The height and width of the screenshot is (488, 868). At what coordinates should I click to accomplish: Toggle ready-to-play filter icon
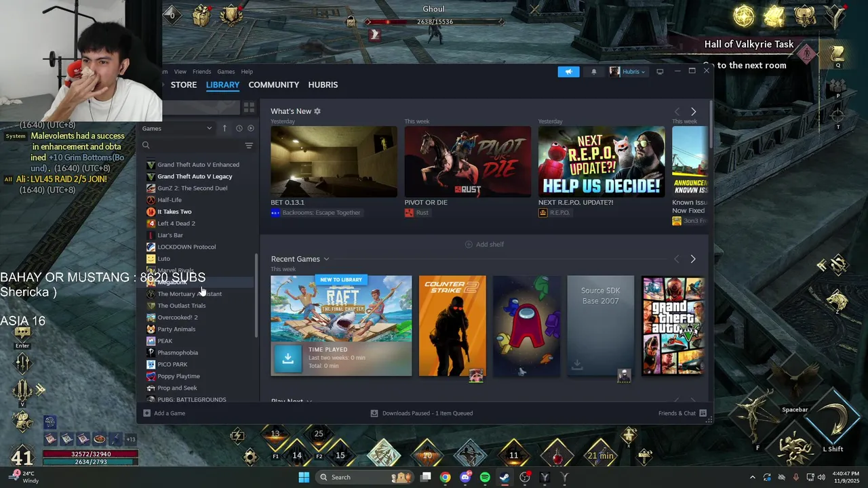[251, 128]
